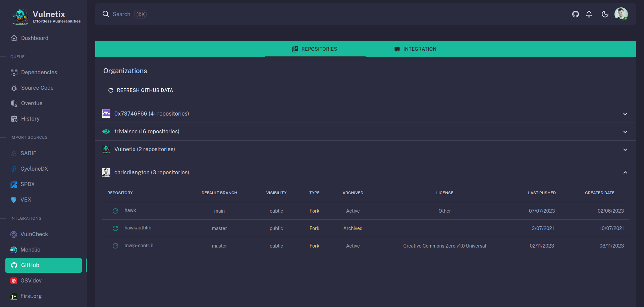644x307 pixels.
Task: Click the Repository column header
Action: pos(120,193)
